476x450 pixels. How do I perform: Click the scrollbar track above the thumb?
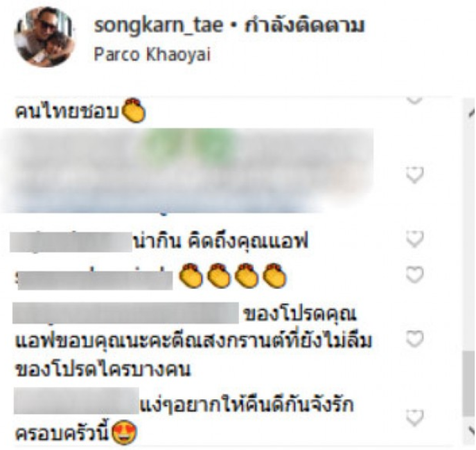click(x=469, y=234)
